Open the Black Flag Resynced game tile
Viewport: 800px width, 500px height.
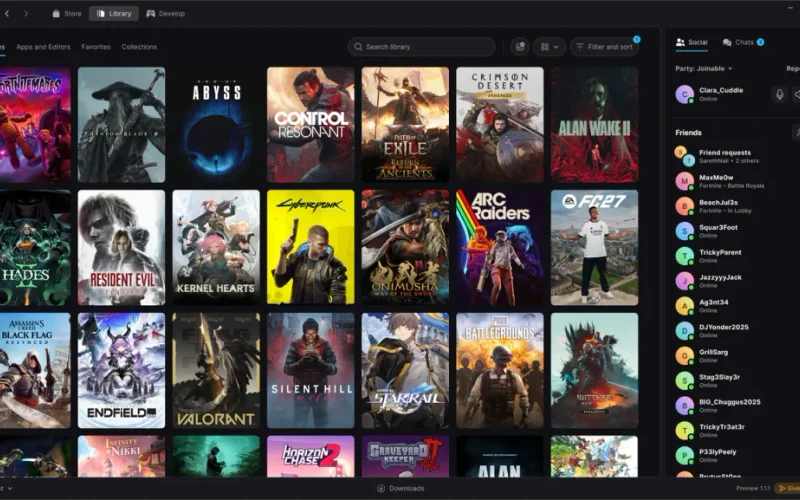(35, 370)
